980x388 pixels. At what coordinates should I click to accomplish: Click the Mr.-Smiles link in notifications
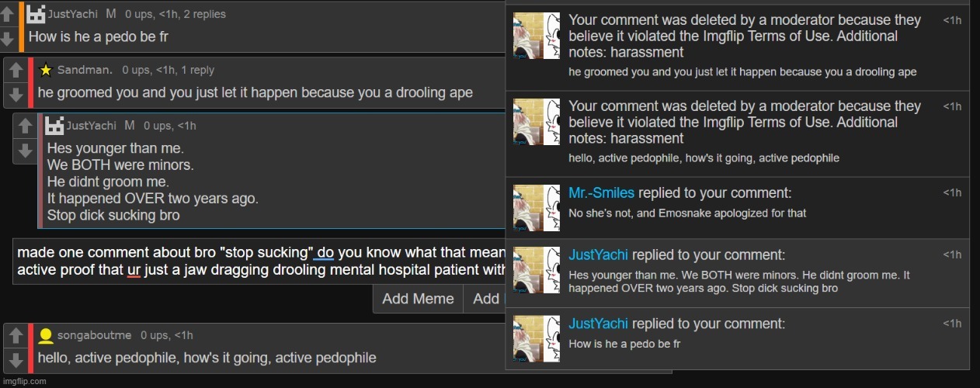tap(600, 192)
